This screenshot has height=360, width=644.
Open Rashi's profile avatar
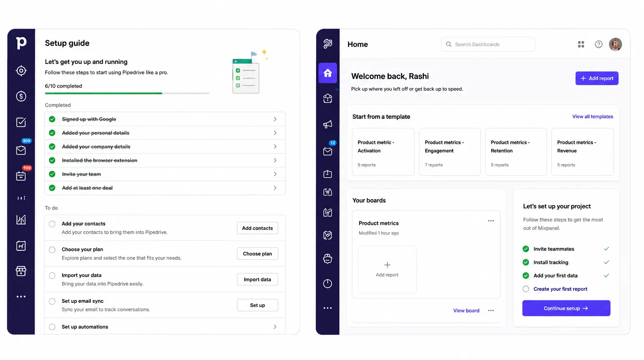(x=615, y=44)
